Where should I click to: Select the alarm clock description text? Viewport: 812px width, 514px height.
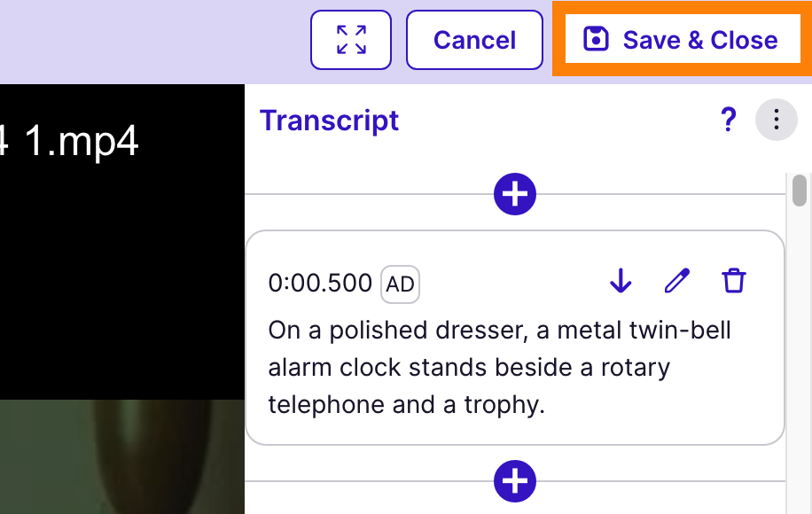coord(498,367)
